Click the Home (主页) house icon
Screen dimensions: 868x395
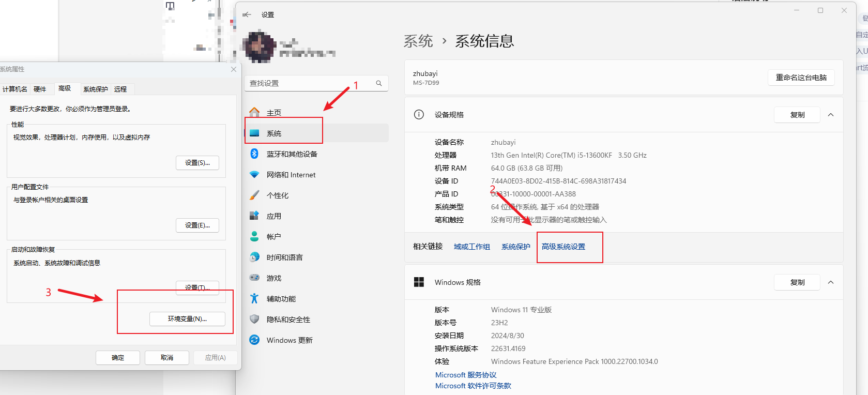pyautogui.click(x=254, y=112)
